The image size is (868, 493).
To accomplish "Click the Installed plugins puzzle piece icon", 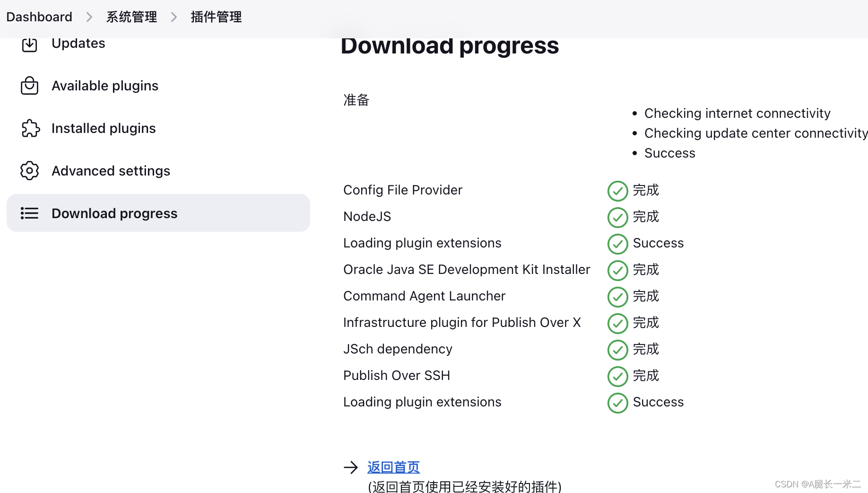I will click(30, 128).
